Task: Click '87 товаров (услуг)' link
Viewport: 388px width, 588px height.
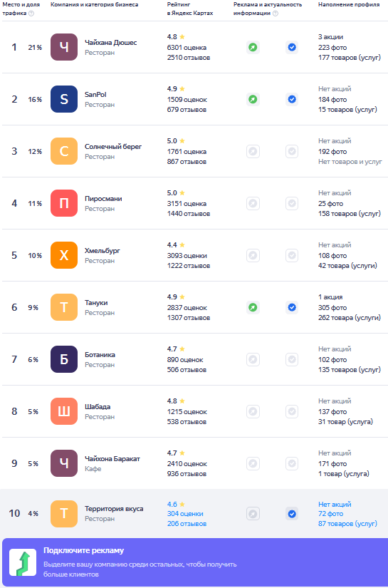Action: point(347,524)
